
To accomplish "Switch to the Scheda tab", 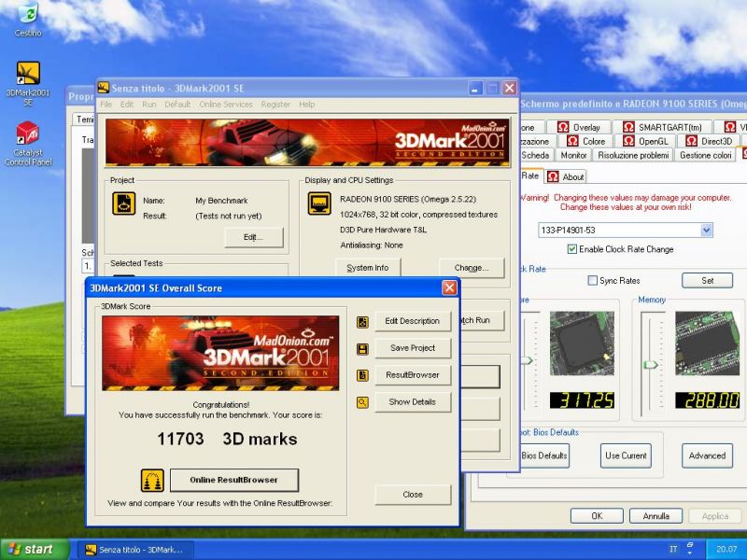I will [536, 155].
